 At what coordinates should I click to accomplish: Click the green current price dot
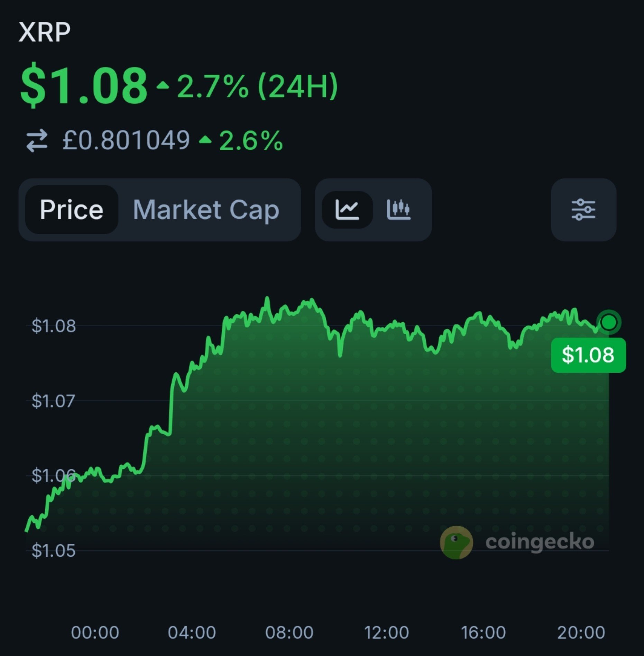(x=609, y=322)
